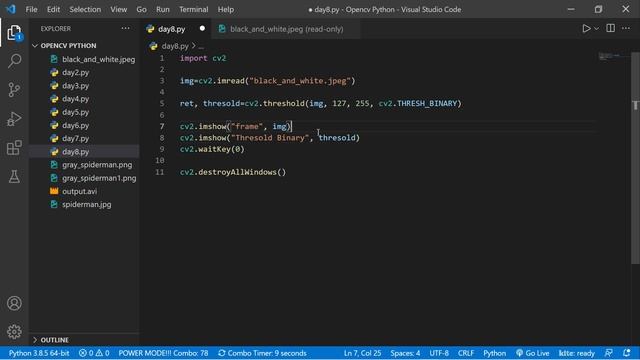Open the Testing flask icon
The image size is (640, 360).
point(14,176)
